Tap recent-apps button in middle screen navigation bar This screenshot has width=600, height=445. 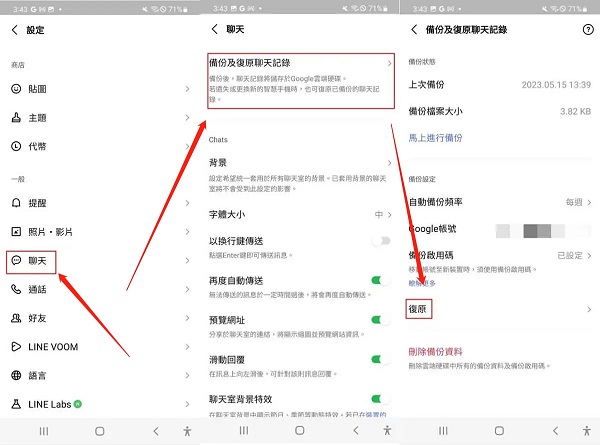[244, 430]
